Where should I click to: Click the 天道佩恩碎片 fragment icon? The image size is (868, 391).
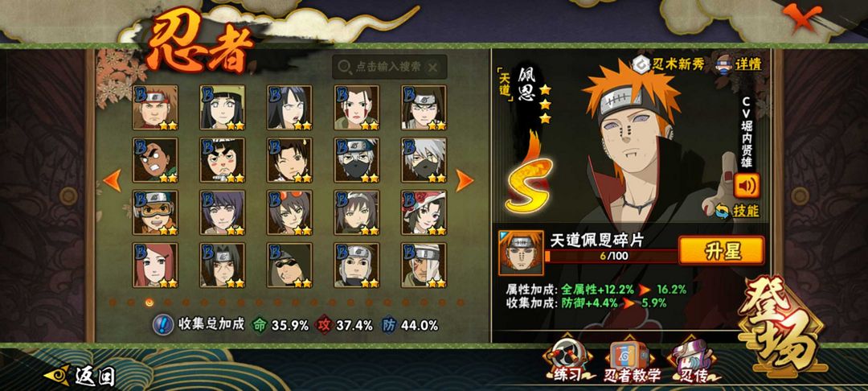(521, 253)
